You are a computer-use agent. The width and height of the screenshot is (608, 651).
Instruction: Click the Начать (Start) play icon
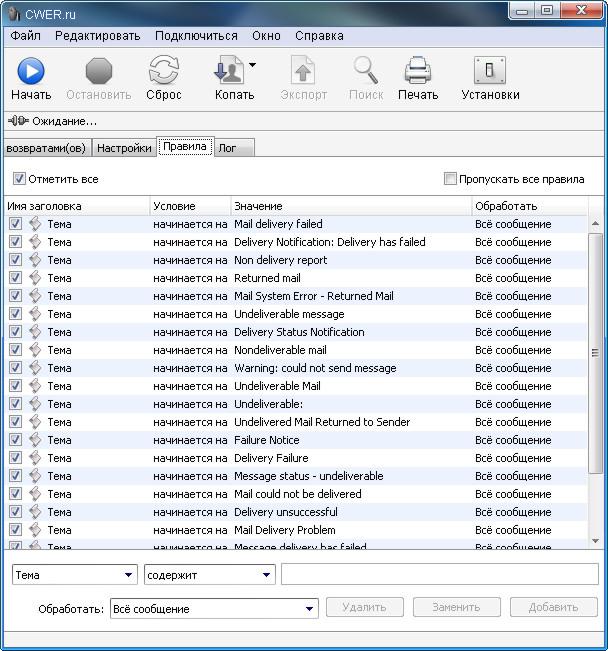tap(31, 71)
